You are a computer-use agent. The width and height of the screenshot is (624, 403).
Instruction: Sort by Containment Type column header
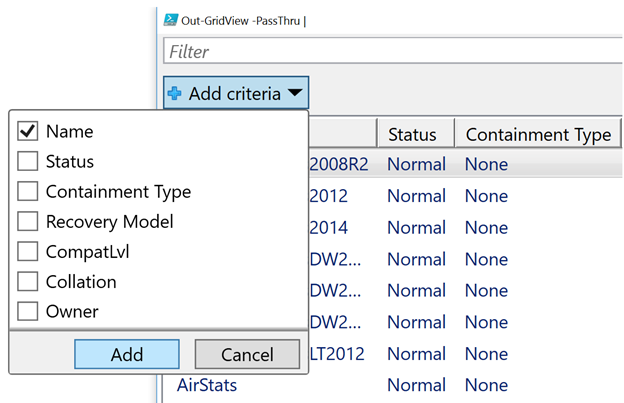pos(538,134)
